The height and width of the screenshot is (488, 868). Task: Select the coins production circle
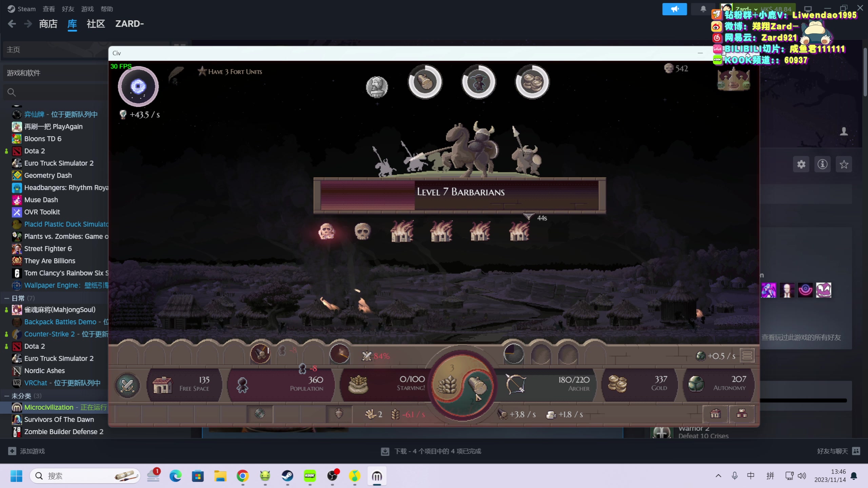point(532,82)
